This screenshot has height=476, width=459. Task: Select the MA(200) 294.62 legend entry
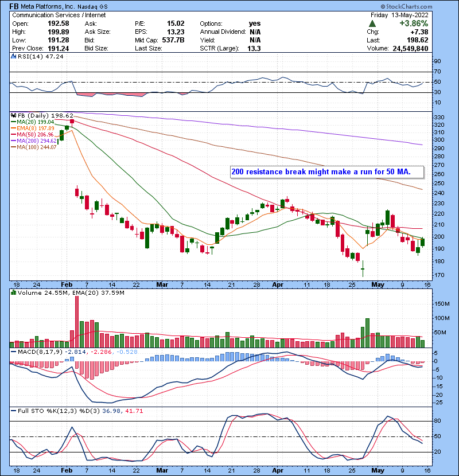34,141
